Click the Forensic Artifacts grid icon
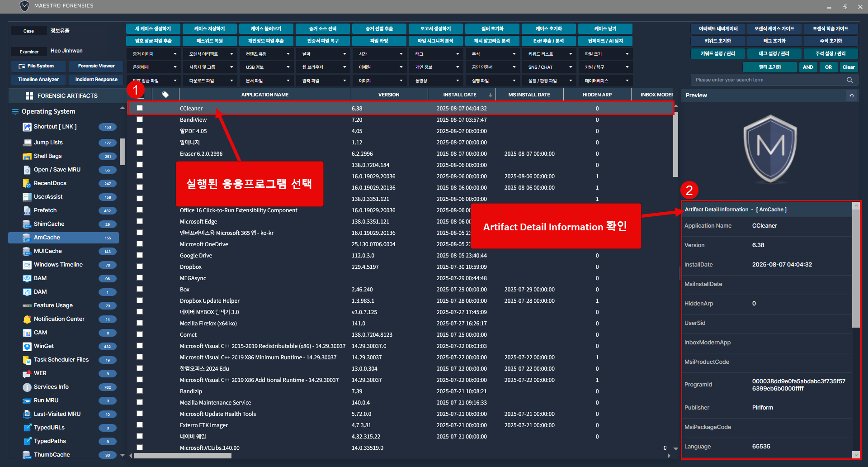868x467 pixels. coord(29,96)
